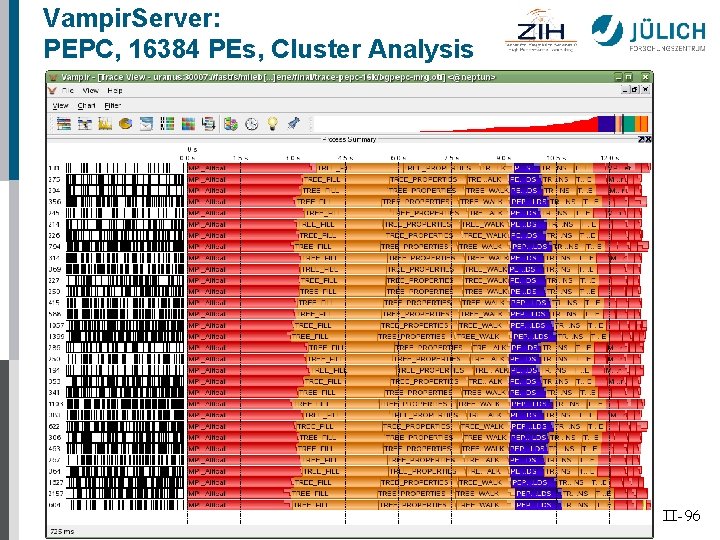Screen dimensions: 720x540
Task: Close the Process Summary panel
Action: click(x=647, y=140)
